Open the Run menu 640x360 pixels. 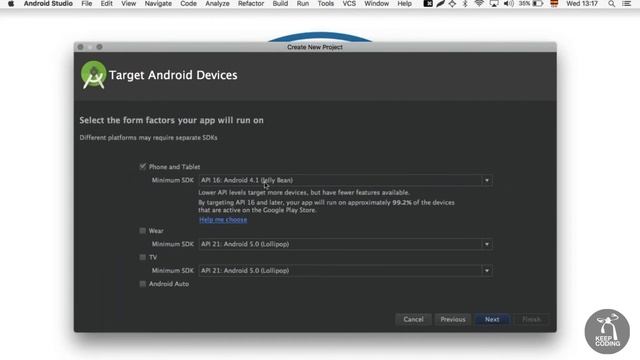(x=303, y=4)
